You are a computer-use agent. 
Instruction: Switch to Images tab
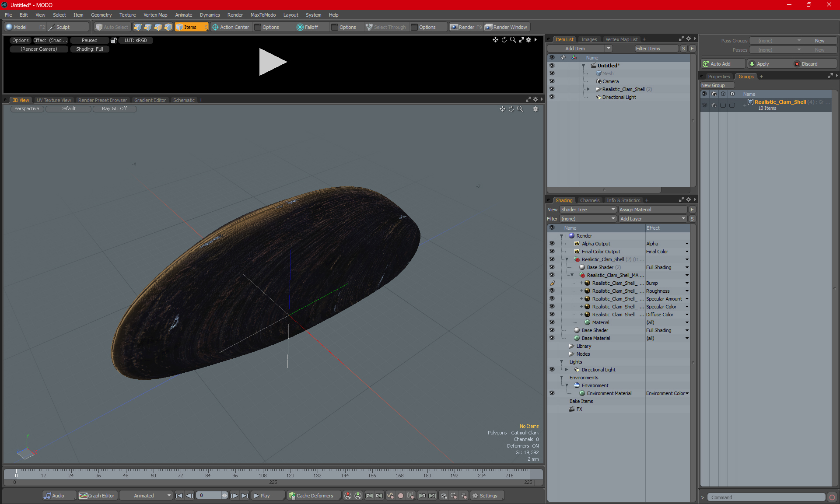[x=589, y=39]
